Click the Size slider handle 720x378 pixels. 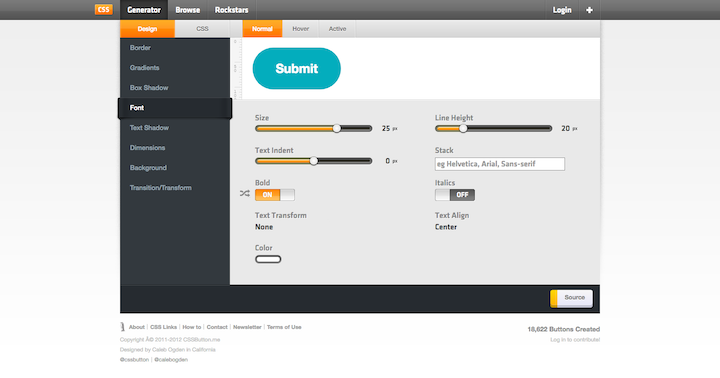tap(337, 129)
